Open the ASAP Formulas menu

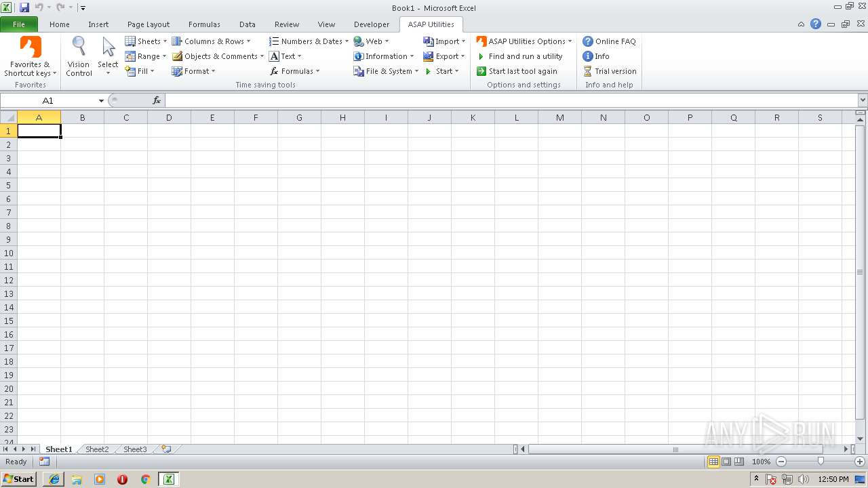pyautogui.click(x=294, y=71)
